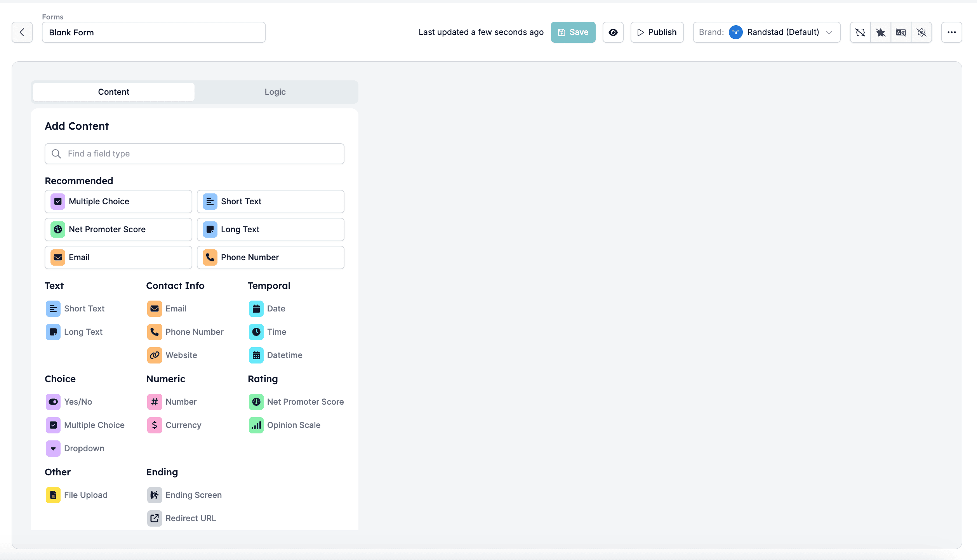977x560 pixels.
Task: Add recommended Net Promoter Score field
Action: tap(118, 230)
